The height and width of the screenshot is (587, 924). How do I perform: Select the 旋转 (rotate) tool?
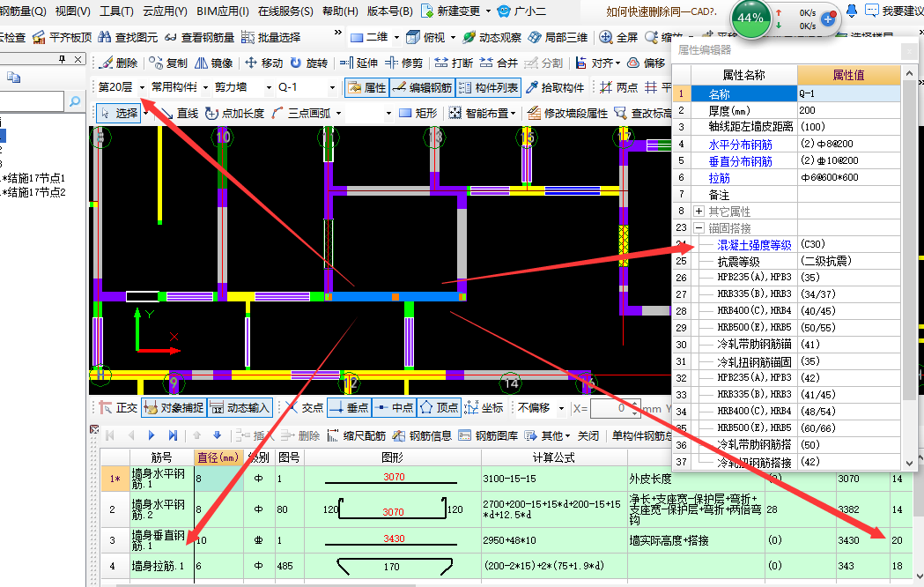coord(309,63)
